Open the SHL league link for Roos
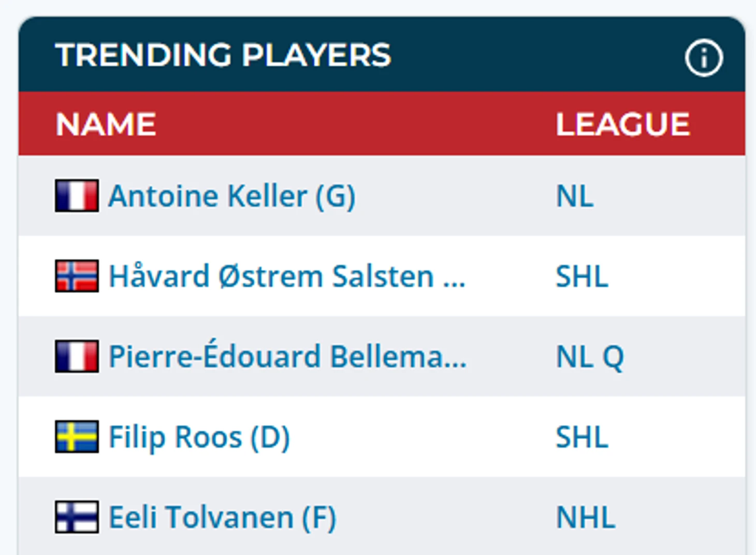756x555 pixels. [x=581, y=437]
